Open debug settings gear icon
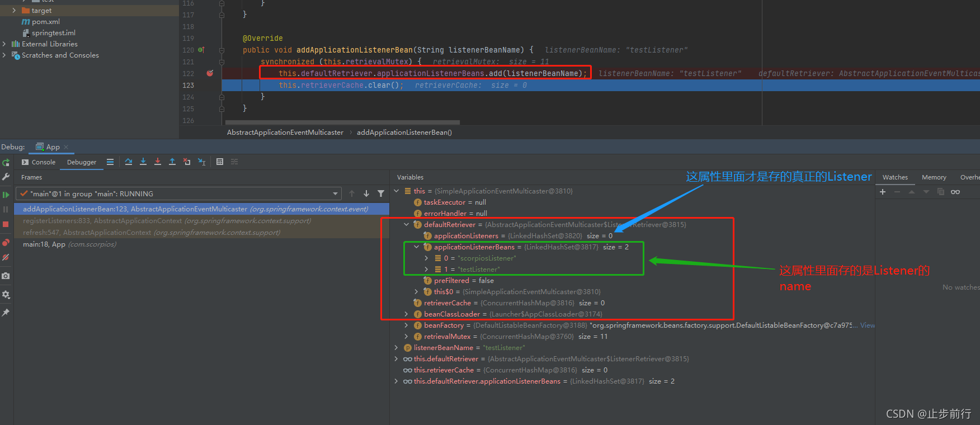Viewport: 980px width, 425px height. [x=6, y=294]
